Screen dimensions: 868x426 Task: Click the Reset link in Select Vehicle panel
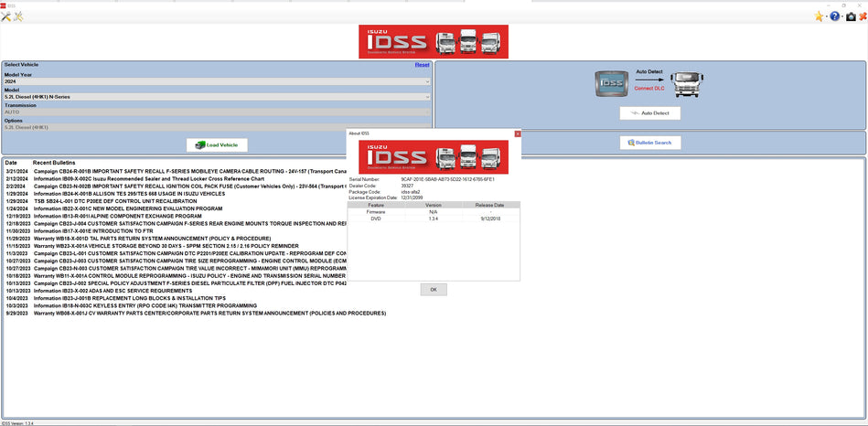[422, 65]
